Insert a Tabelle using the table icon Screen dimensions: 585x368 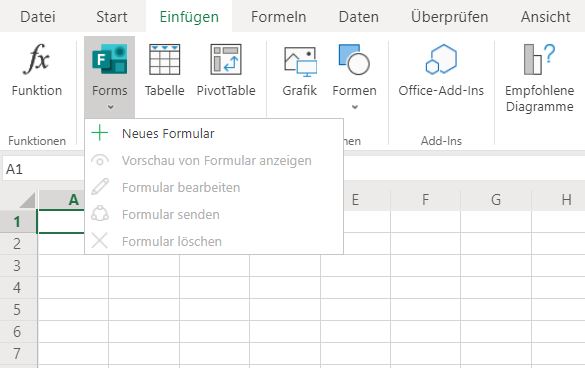point(165,59)
